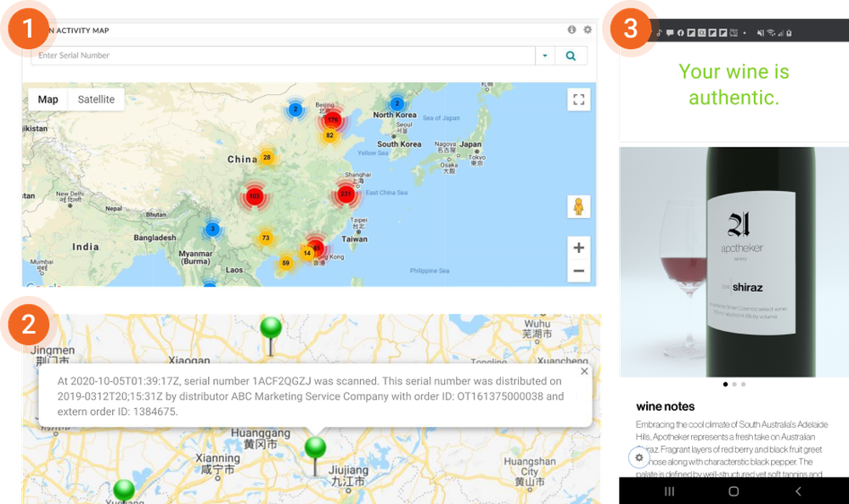Select the yellow 14 cluster marker
849x504 pixels.
[x=307, y=253]
